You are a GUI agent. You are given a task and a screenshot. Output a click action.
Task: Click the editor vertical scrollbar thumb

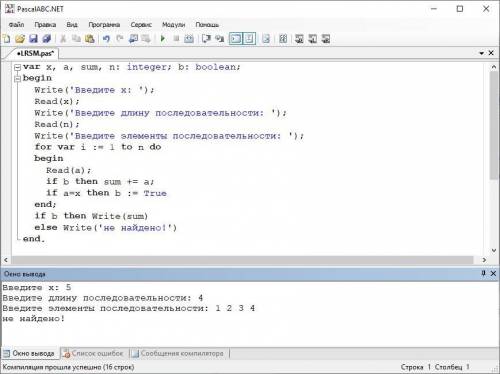(494, 126)
